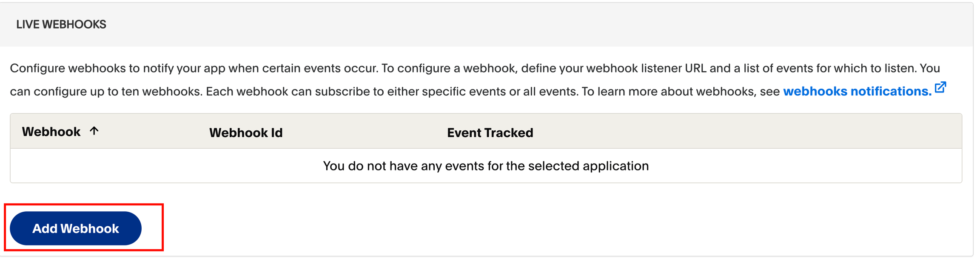Sort by the Webhook column header
The height and width of the screenshot is (265, 980).
[x=51, y=132]
